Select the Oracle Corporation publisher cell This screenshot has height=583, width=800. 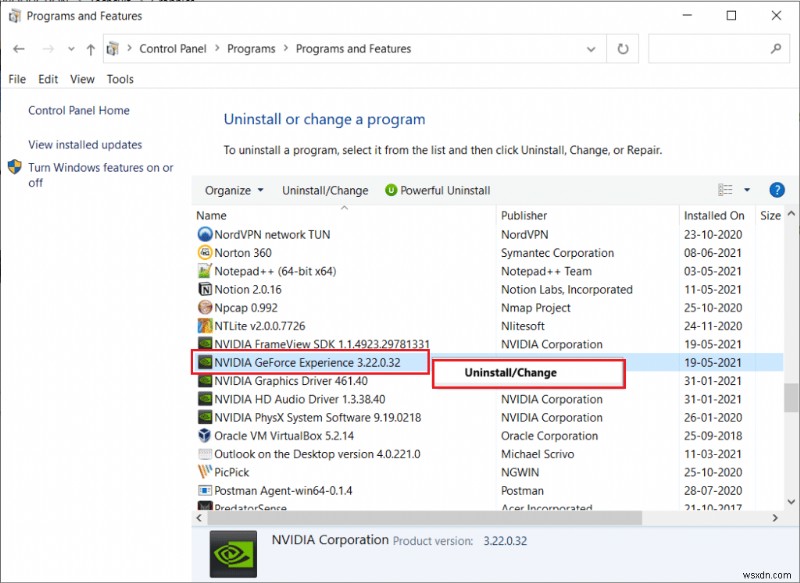(549, 436)
